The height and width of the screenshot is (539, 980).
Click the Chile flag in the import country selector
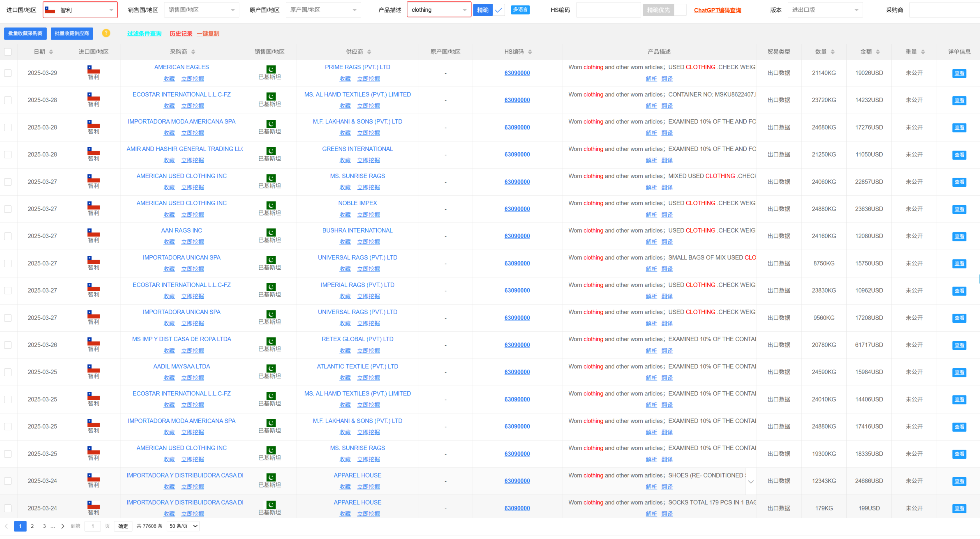click(50, 10)
